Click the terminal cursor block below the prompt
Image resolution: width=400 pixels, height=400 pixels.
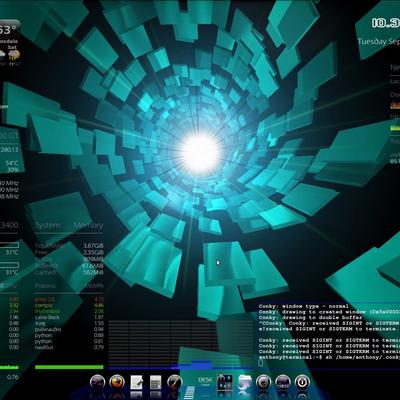[261, 363]
